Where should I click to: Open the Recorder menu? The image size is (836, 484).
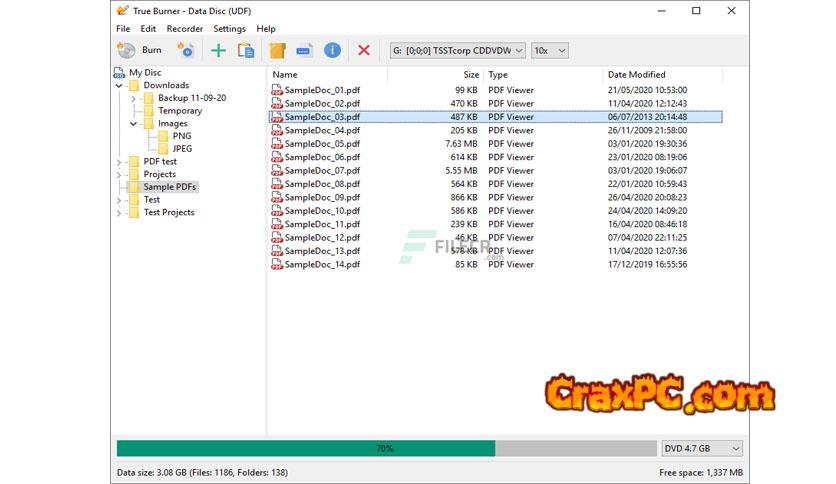point(184,29)
